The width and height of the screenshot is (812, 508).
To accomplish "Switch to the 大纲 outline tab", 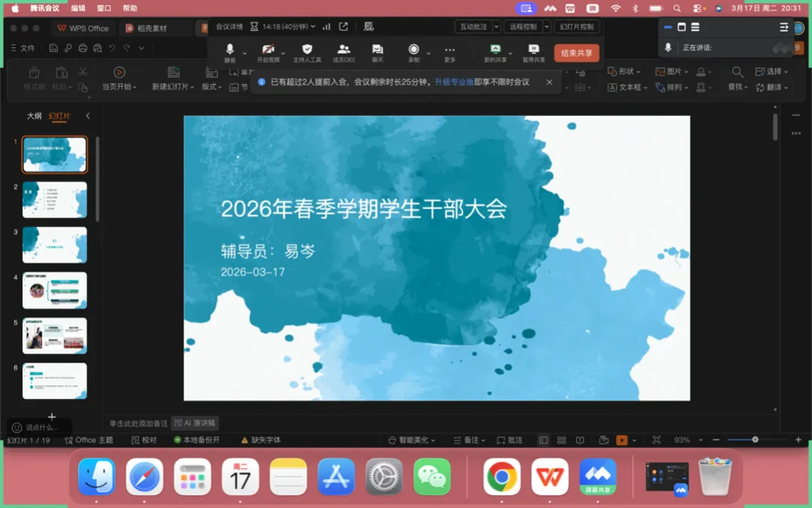I will click(34, 116).
